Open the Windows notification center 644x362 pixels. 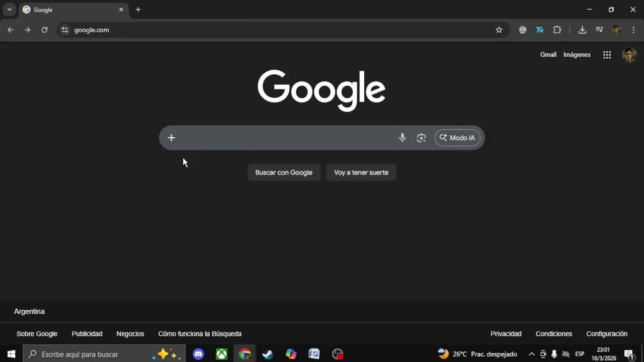point(629,354)
